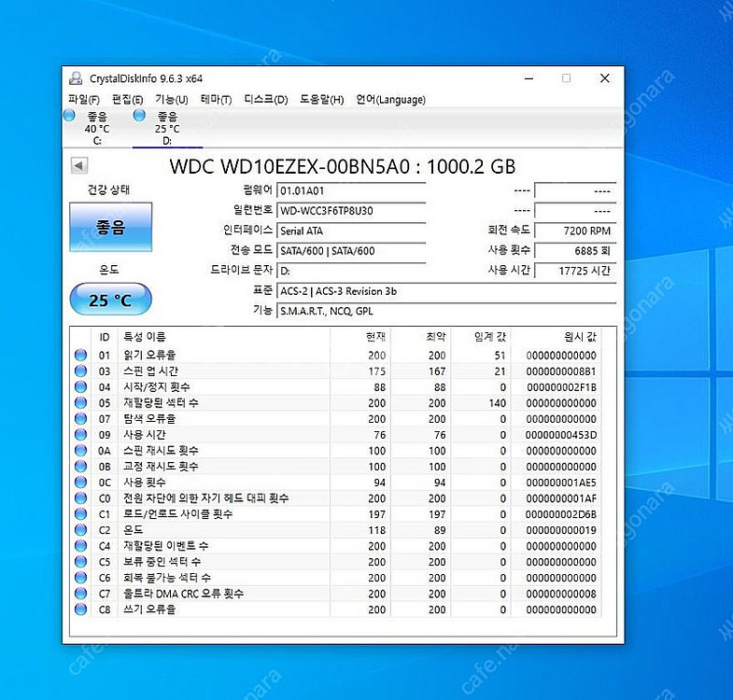Open the 도움말(H) menu
This screenshot has width=733, height=700.
pos(321,99)
